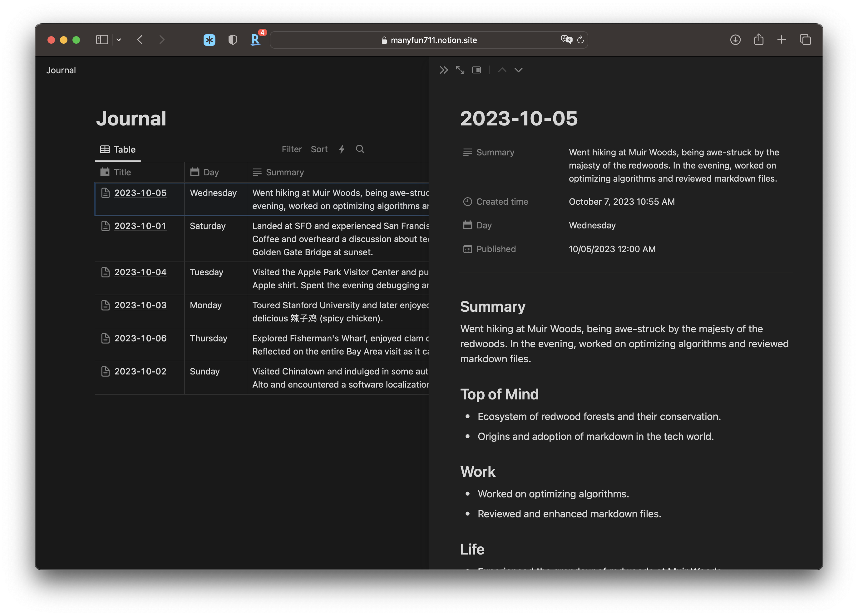This screenshot has width=858, height=616.
Task: Go to next page with down arrow
Action: [x=518, y=70]
